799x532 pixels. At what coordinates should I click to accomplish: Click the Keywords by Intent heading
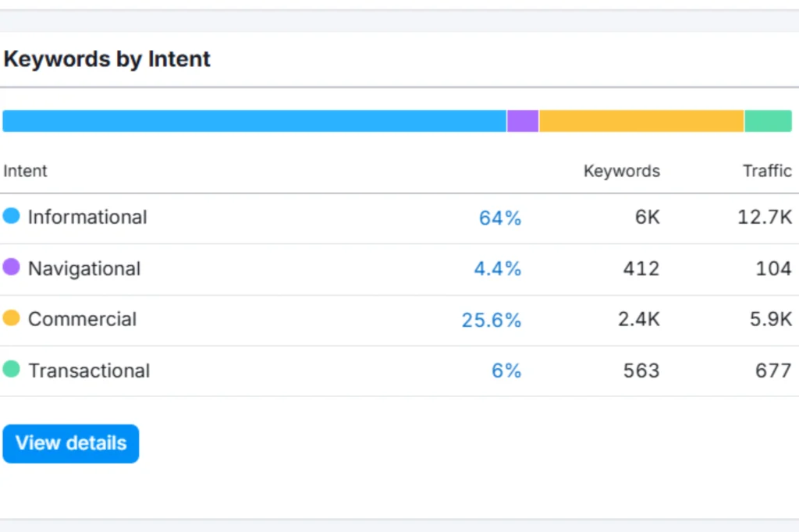coord(107,59)
